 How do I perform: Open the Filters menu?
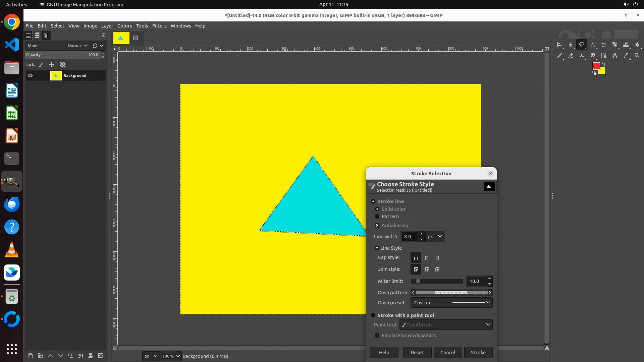(x=159, y=26)
